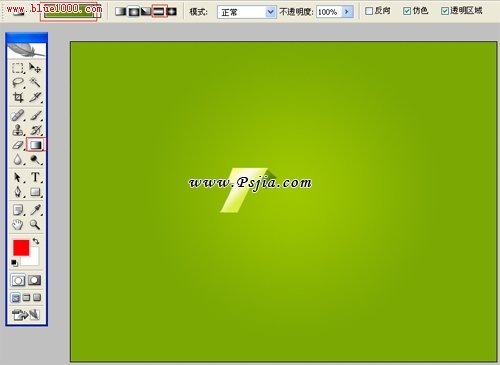Uncheck the 透明区域 transparency checkbox

point(445,11)
